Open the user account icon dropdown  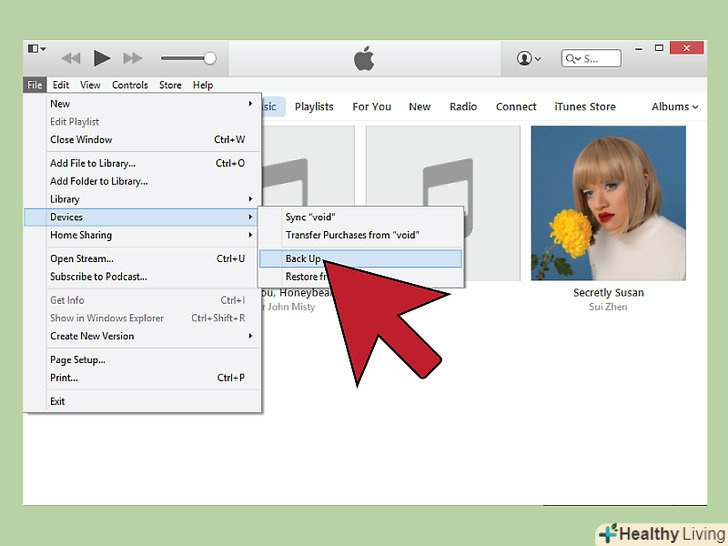[528, 59]
